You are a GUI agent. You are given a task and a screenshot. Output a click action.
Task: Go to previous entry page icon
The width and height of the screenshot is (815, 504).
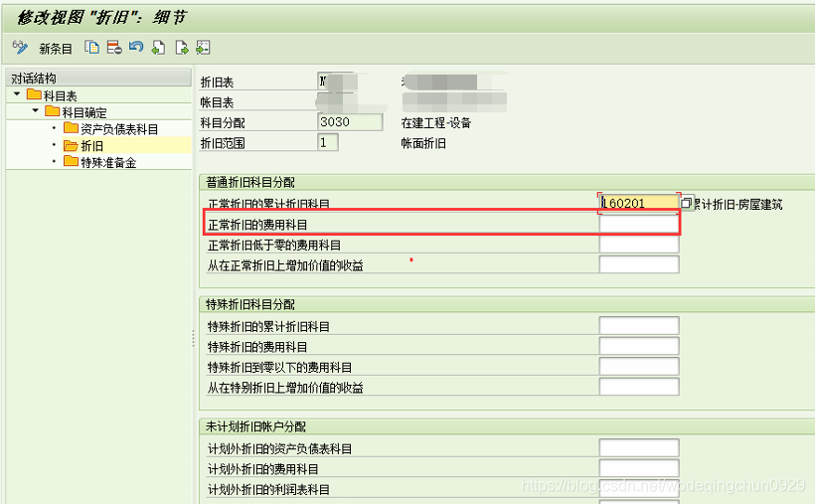click(158, 48)
